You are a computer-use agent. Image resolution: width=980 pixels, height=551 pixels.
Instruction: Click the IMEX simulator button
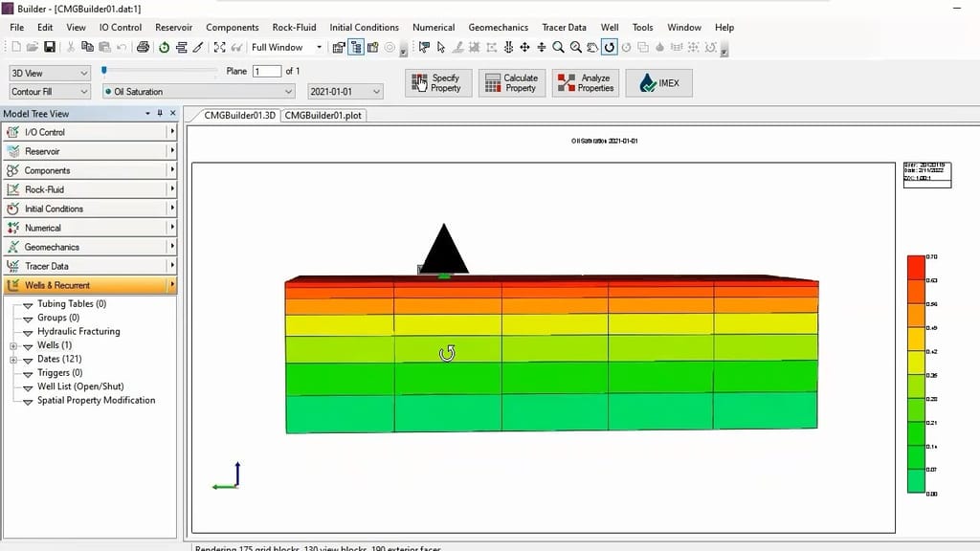658,83
